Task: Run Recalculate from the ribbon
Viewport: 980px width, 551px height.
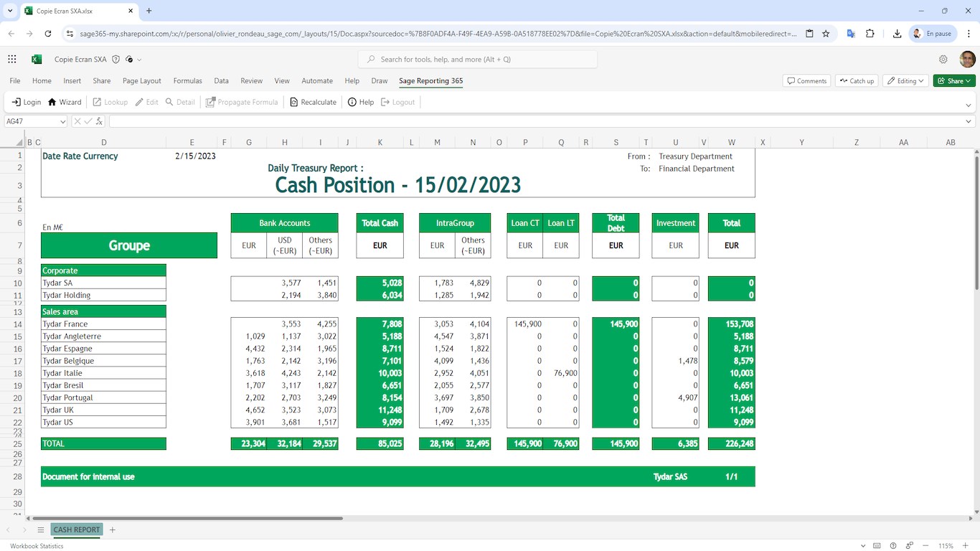Action: coord(313,102)
